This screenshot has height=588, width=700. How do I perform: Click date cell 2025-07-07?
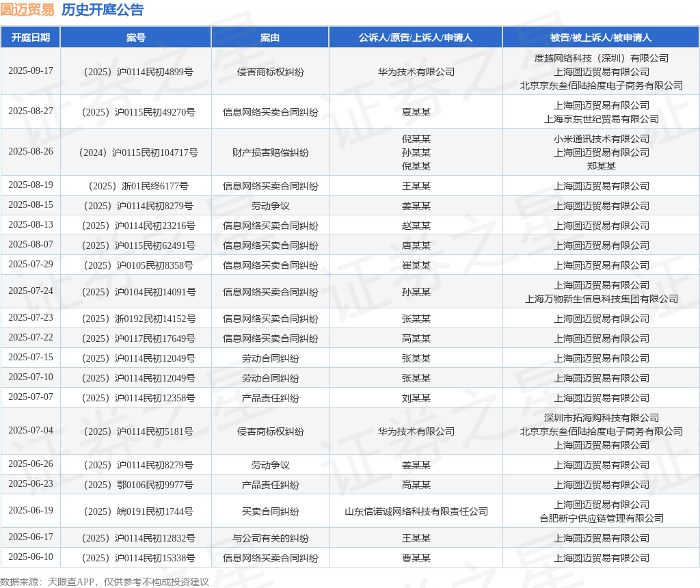pyautogui.click(x=31, y=397)
